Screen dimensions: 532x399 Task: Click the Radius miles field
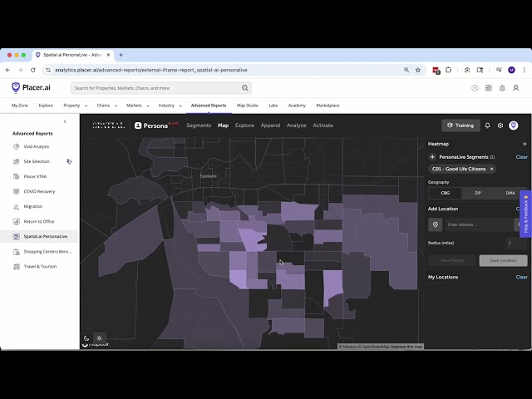(516, 243)
